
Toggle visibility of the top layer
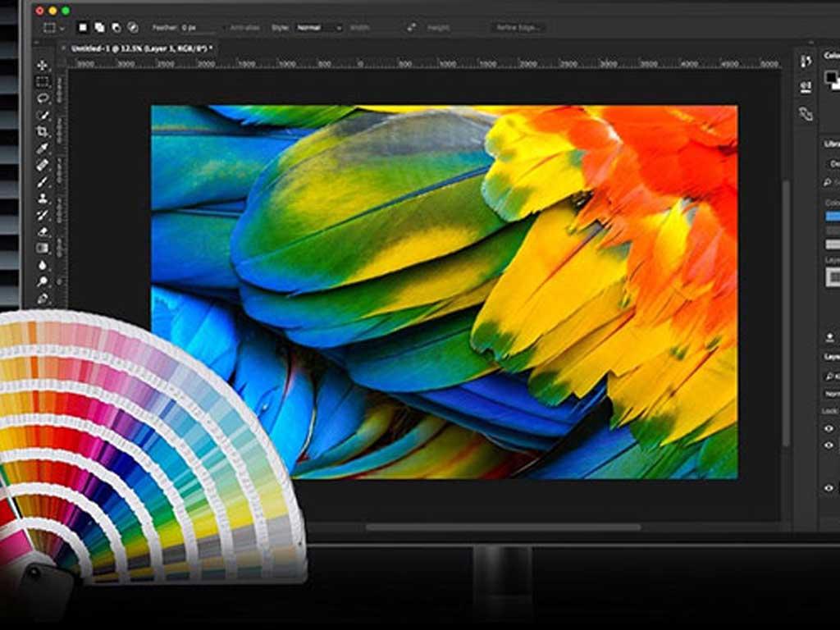point(829,428)
